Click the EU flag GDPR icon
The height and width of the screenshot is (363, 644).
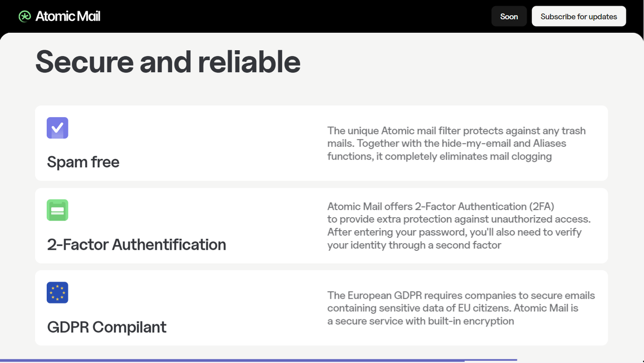57,293
